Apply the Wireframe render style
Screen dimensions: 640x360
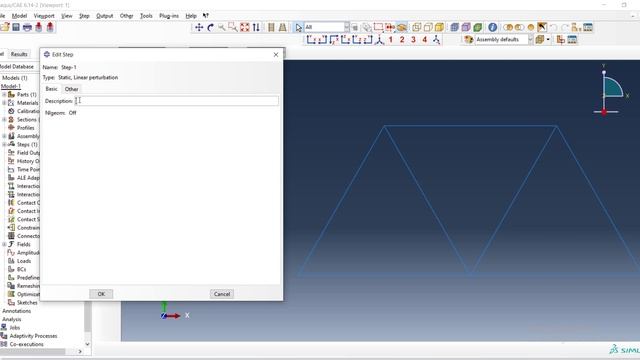(416, 27)
